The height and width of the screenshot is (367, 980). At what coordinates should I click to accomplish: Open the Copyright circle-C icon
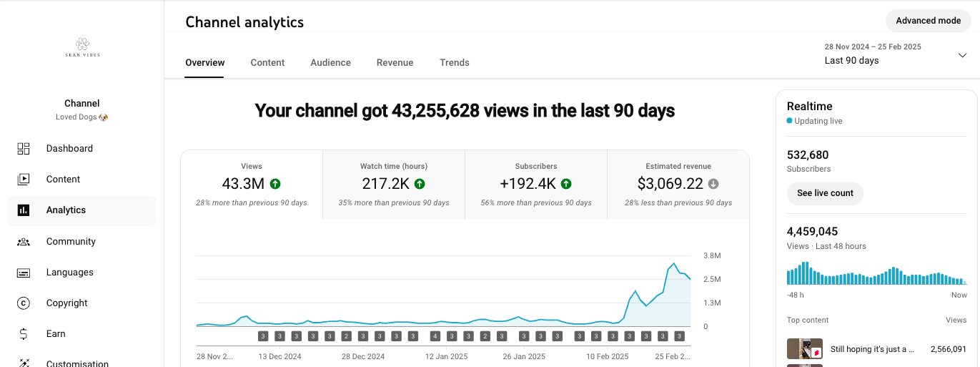pyautogui.click(x=24, y=303)
